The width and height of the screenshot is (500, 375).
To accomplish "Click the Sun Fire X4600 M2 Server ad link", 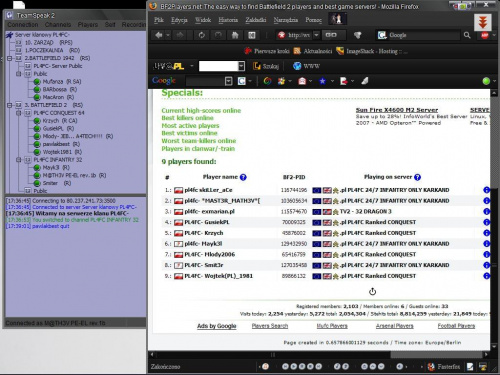I will (397, 110).
